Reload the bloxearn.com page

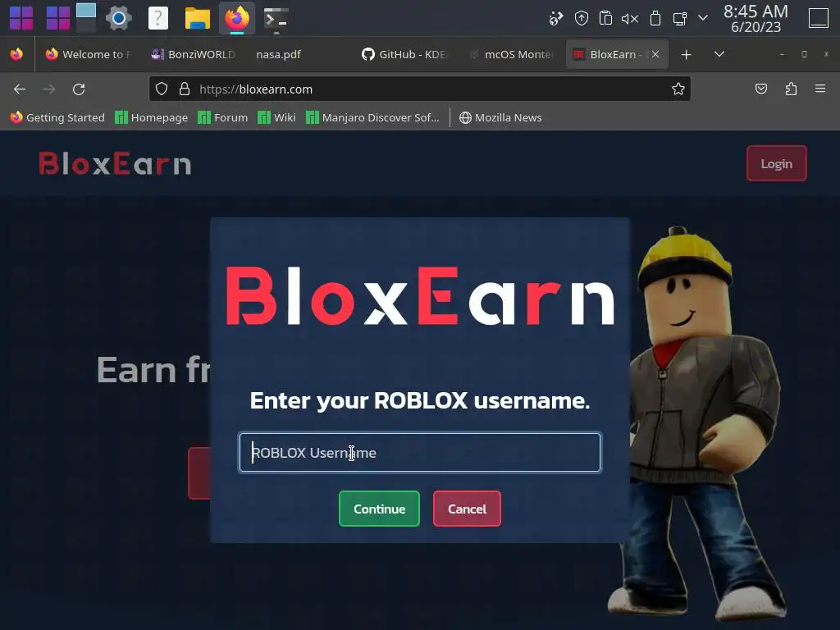[x=79, y=89]
